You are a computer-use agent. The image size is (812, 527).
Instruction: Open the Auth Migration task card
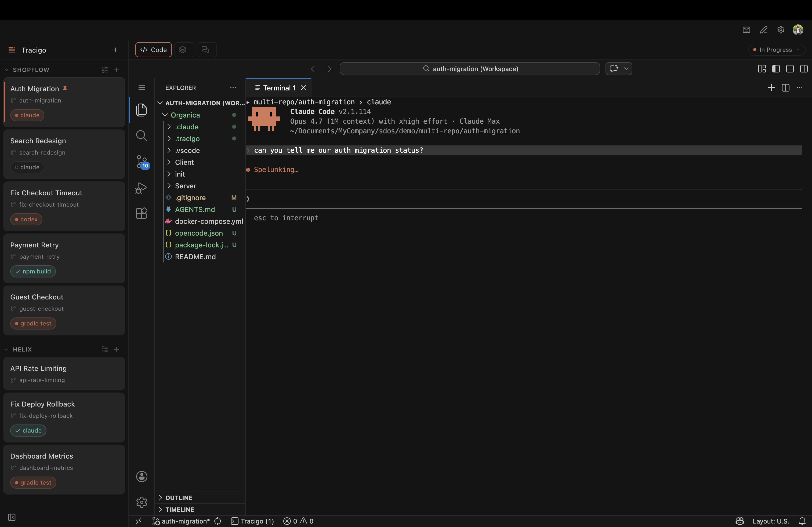pyautogui.click(x=64, y=102)
